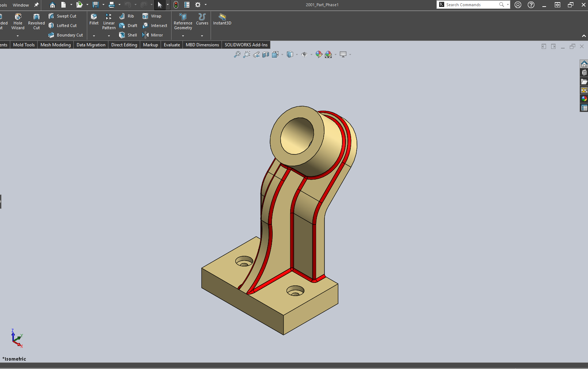588x369 pixels.
Task: Open the Curves tools
Action: tap(202, 19)
